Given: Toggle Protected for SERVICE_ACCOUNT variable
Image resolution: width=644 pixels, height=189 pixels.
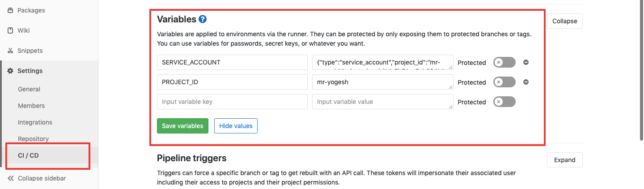Looking at the screenshot, I should tap(504, 62).
